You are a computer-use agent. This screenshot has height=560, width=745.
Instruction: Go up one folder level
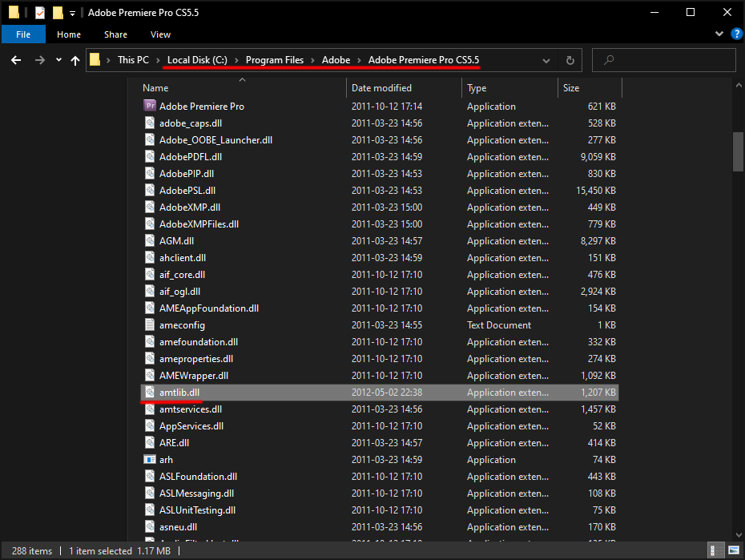pos(75,60)
